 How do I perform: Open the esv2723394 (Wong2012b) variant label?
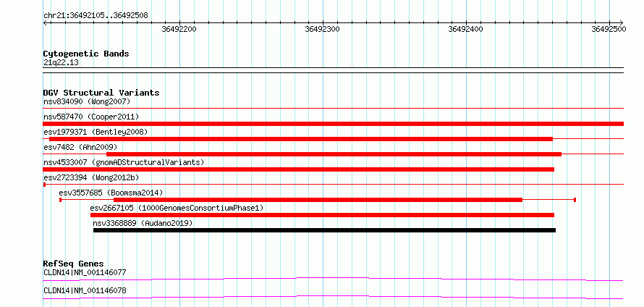click(x=91, y=177)
